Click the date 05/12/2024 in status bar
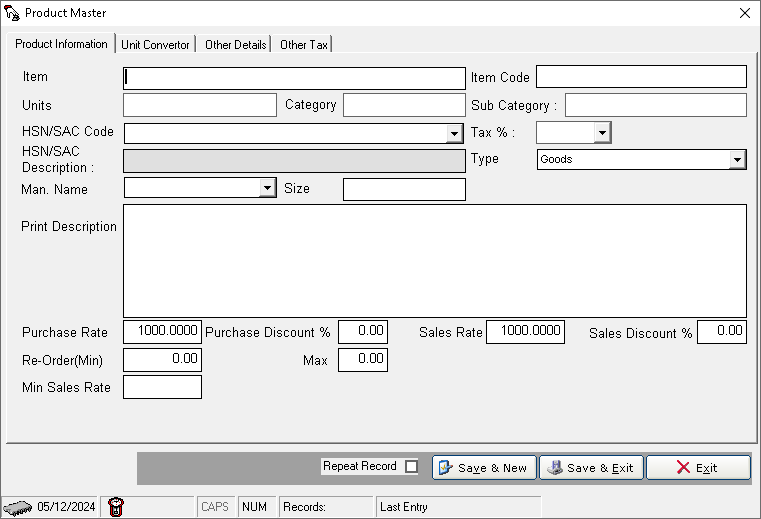The width and height of the screenshot is (761, 519). coord(66,507)
